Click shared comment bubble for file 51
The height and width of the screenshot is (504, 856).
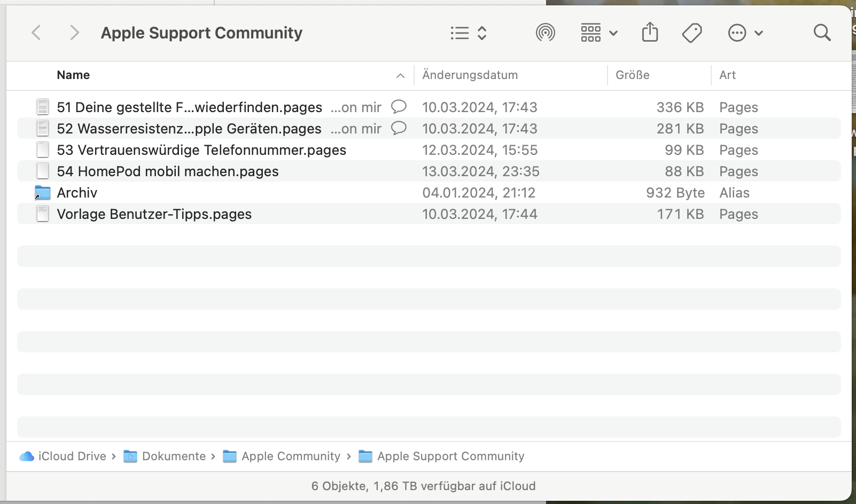[x=399, y=107]
